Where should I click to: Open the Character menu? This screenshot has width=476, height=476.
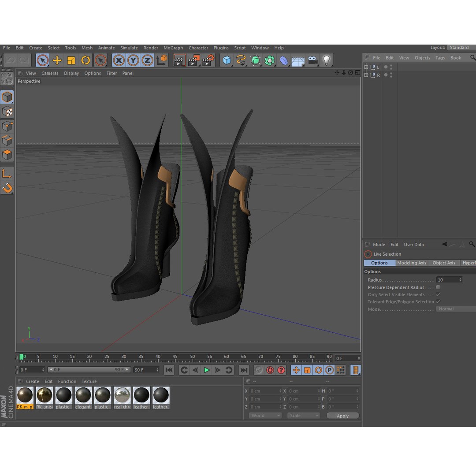198,48
